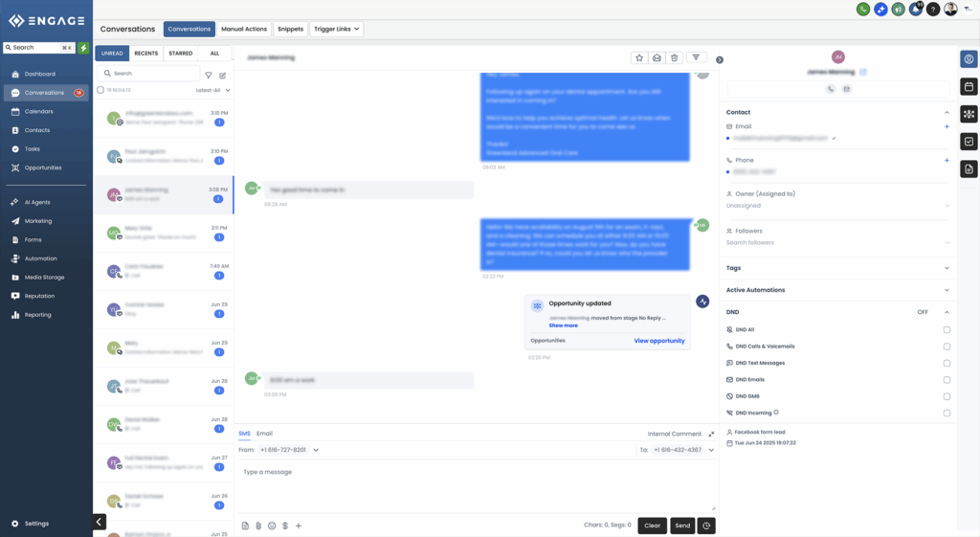
Task: Attach a file with paperclip icon
Action: [x=258, y=526]
